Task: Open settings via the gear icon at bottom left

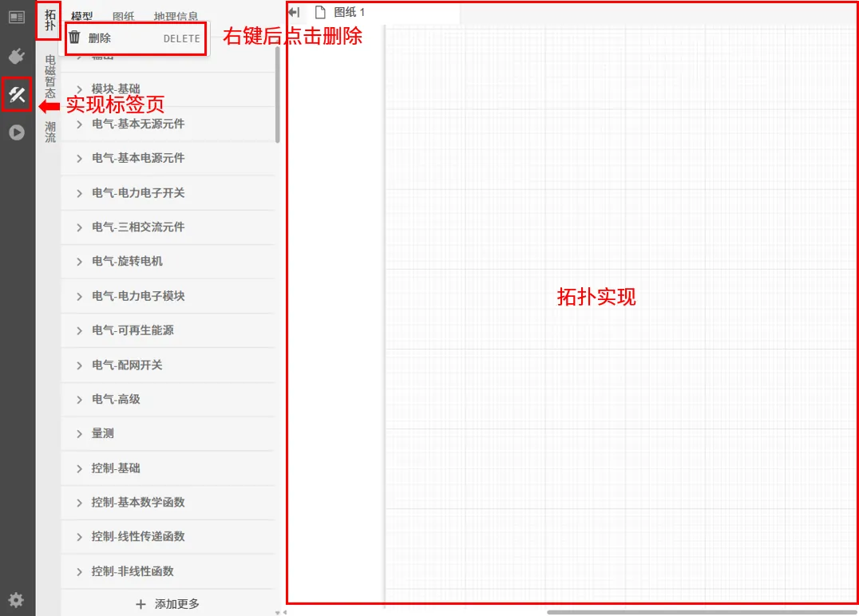Action: [16, 599]
